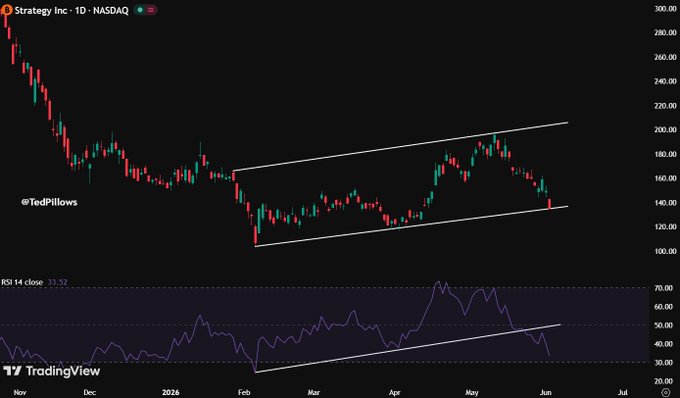Click the 140.00 price axis label

[665, 203]
